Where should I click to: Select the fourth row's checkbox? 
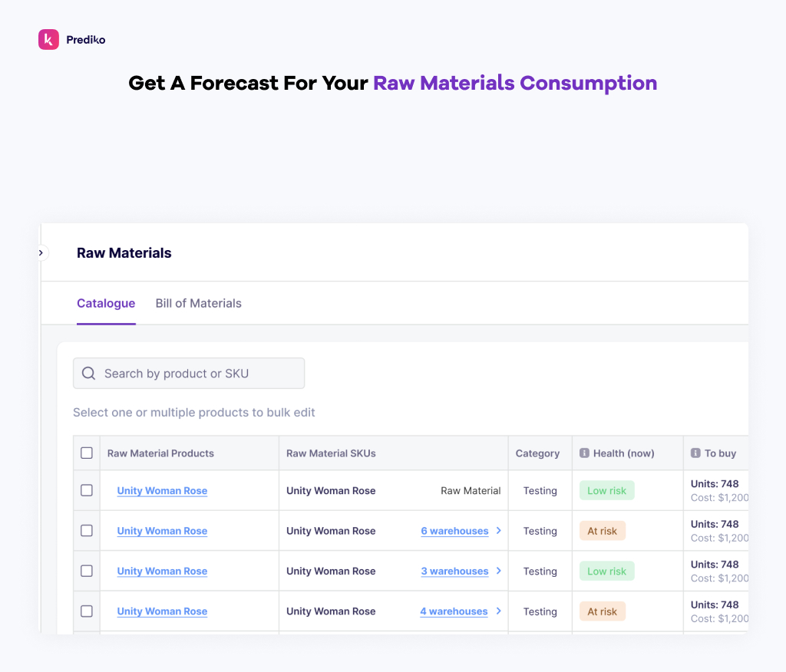click(x=87, y=611)
